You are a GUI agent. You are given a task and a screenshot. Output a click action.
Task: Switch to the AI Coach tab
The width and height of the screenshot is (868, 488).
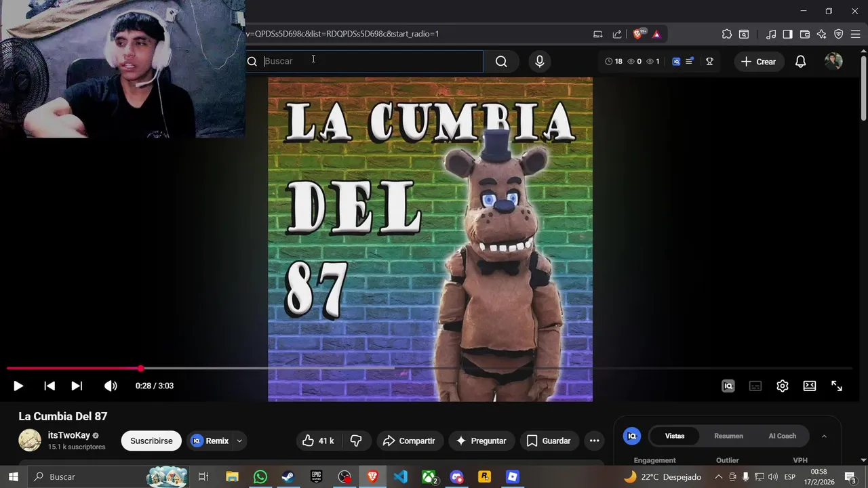coord(783,436)
